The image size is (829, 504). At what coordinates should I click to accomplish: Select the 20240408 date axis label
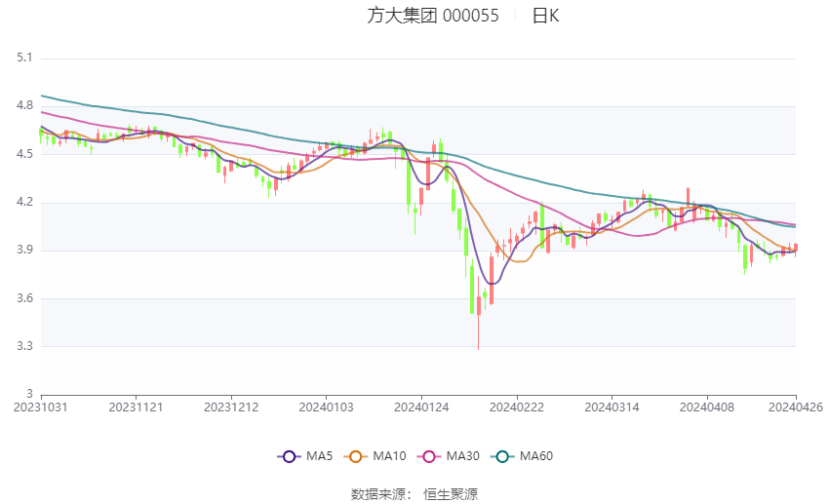tap(707, 407)
